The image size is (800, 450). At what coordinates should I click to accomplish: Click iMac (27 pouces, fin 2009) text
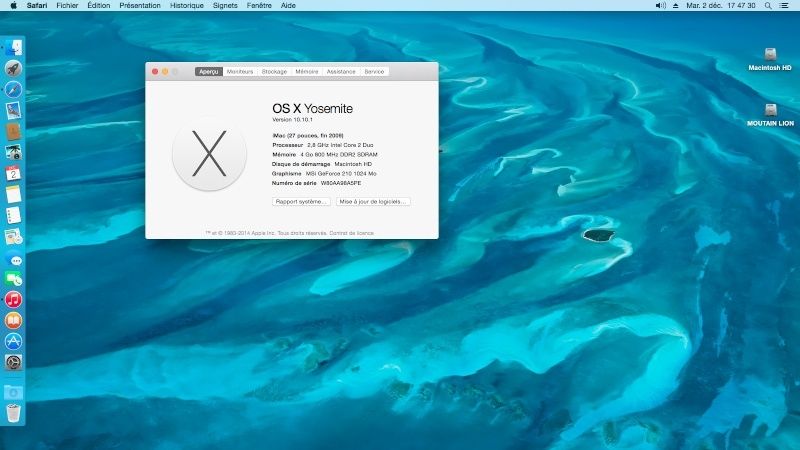pyautogui.click(x=308, y=136)
